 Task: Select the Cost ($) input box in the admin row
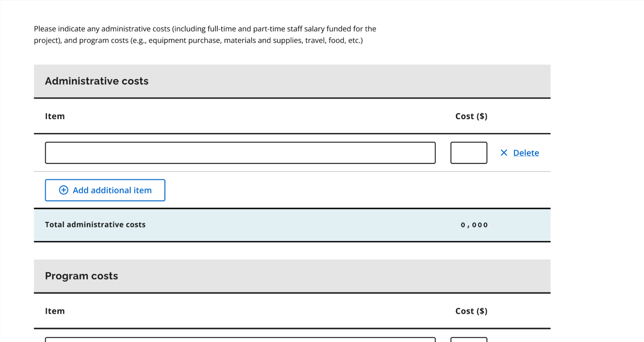pyautogui.click(x=469, y=153)
